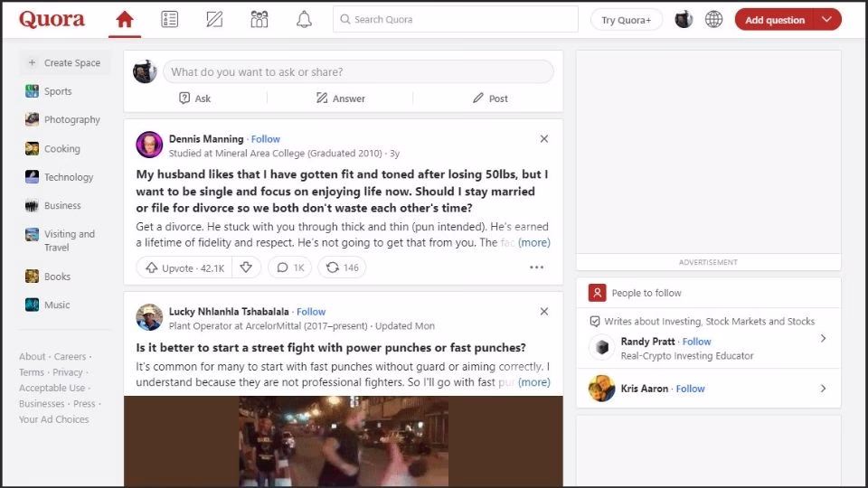Open the About footer link
This screenshot has width=868, height=488.
point(33,356)
